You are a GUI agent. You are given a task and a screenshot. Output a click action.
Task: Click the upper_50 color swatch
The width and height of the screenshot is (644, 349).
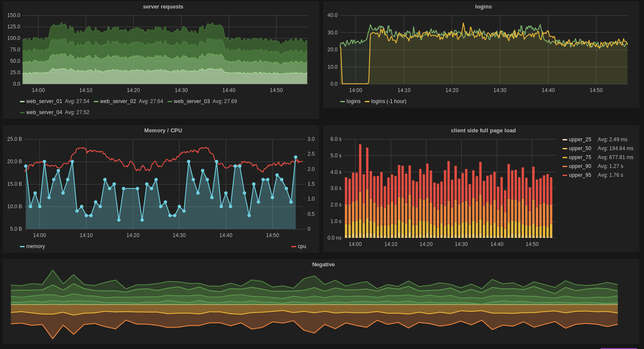565,148
